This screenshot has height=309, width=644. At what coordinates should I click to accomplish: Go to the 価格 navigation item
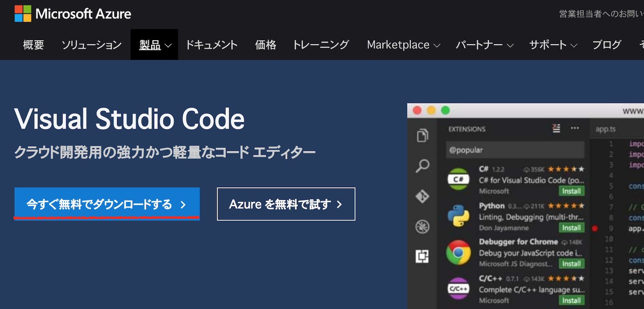point(265,45)
